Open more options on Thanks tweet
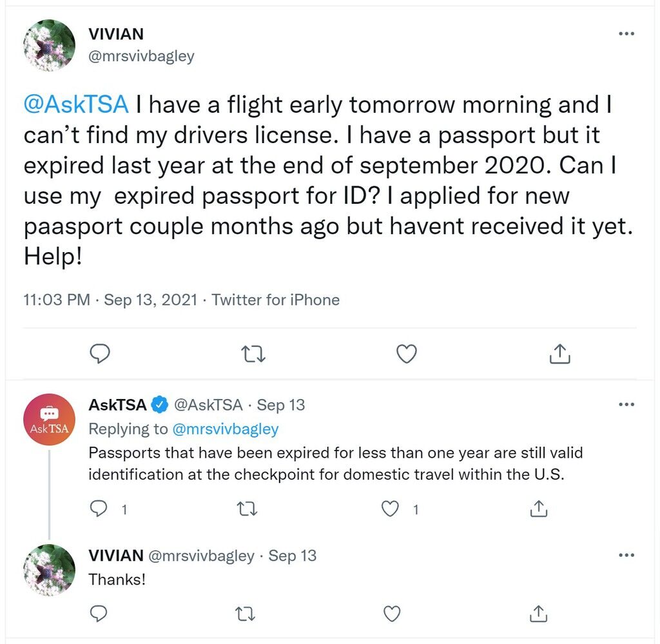This screenshot has width=660, height=644. coord(626,555)
